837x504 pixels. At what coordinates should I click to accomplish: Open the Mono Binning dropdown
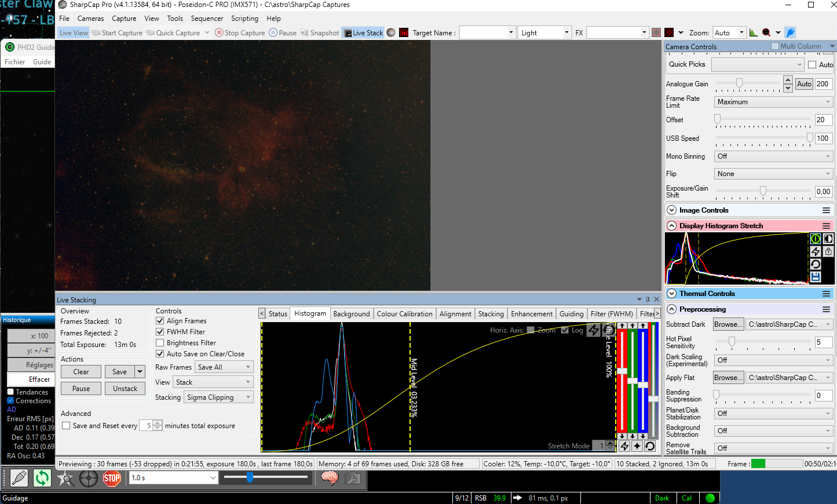tap(773, 156)
